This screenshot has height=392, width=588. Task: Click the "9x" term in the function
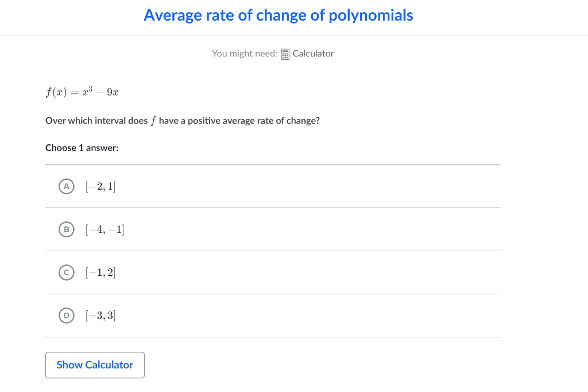(x=113, y=93)
